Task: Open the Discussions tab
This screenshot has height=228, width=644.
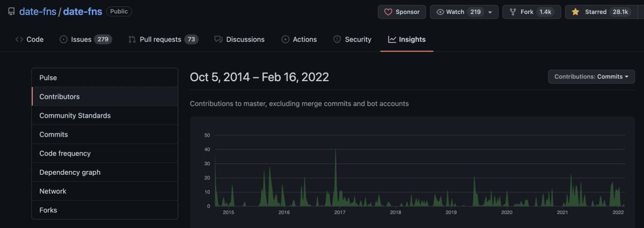Action: tap(239, 39)
